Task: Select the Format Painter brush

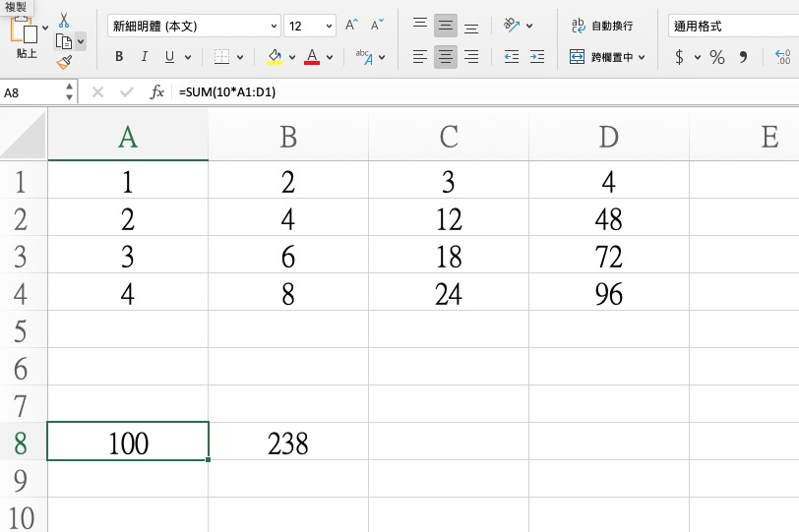Action: [64, 63]
